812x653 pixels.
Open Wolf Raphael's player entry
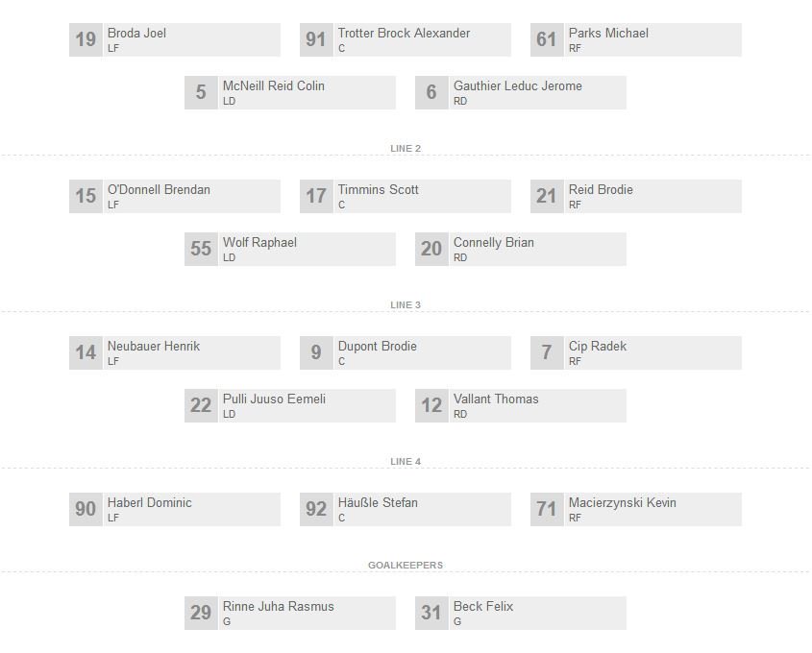[x=289, y=250]
